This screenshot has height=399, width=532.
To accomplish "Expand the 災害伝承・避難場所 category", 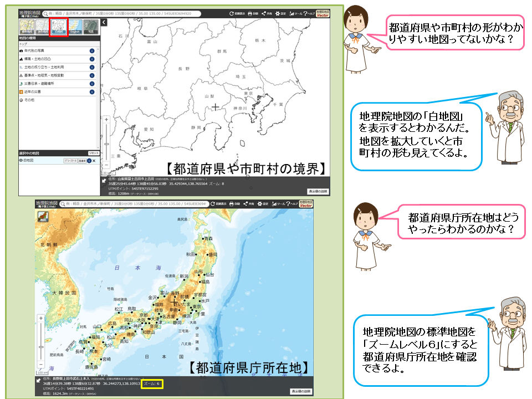I will point(58,84).
